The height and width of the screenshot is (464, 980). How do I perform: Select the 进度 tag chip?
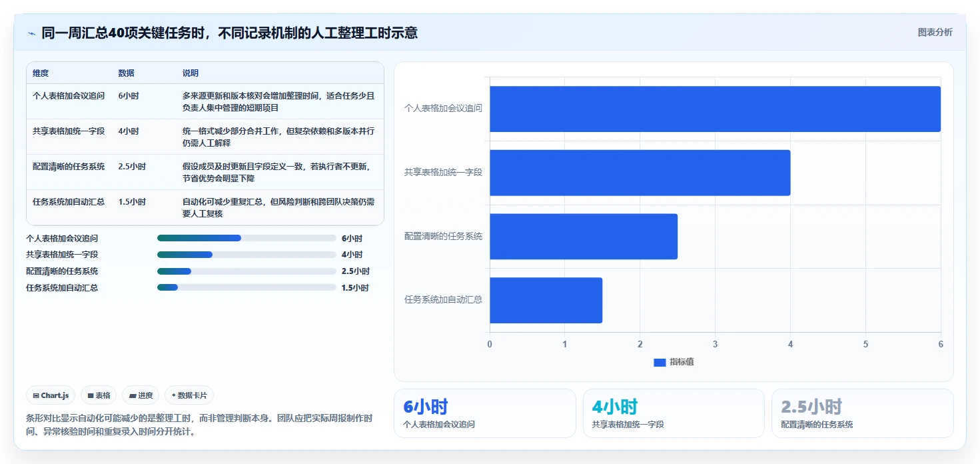(x=141, y=395)
